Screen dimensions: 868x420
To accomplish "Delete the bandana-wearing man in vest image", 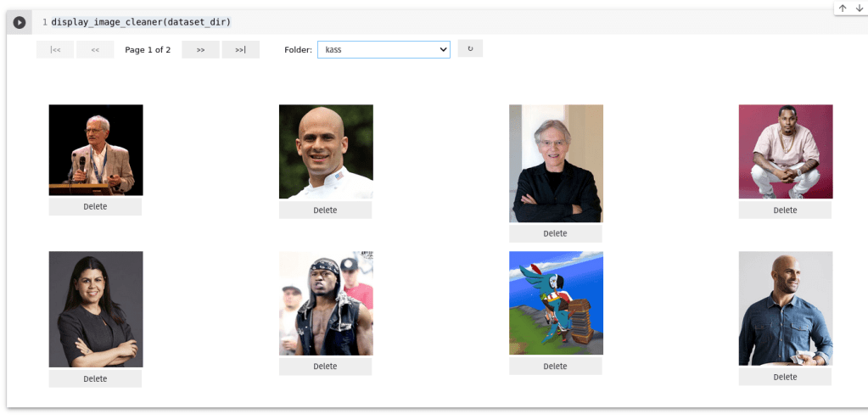I will click(325, 367).
